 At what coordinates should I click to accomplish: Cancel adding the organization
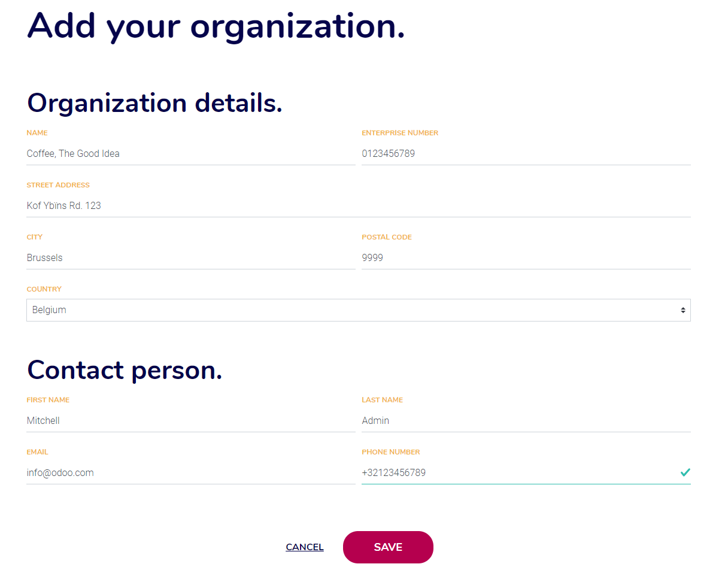[305, 547]
